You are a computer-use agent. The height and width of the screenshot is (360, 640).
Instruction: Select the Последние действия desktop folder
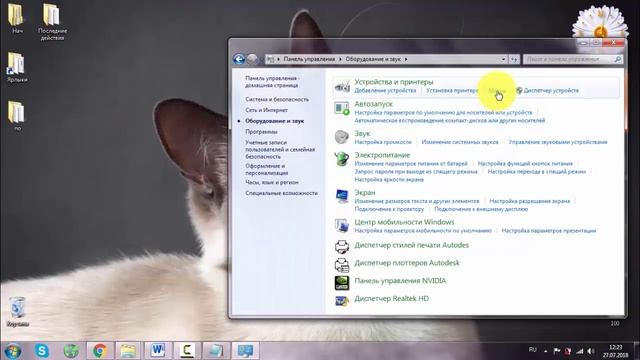pyautogui.click(x=52, y=22)
